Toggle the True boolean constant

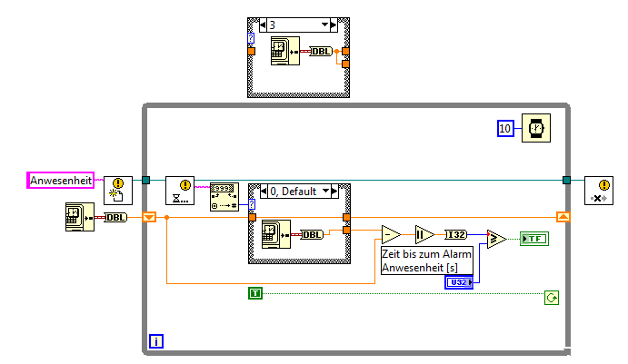255,293
